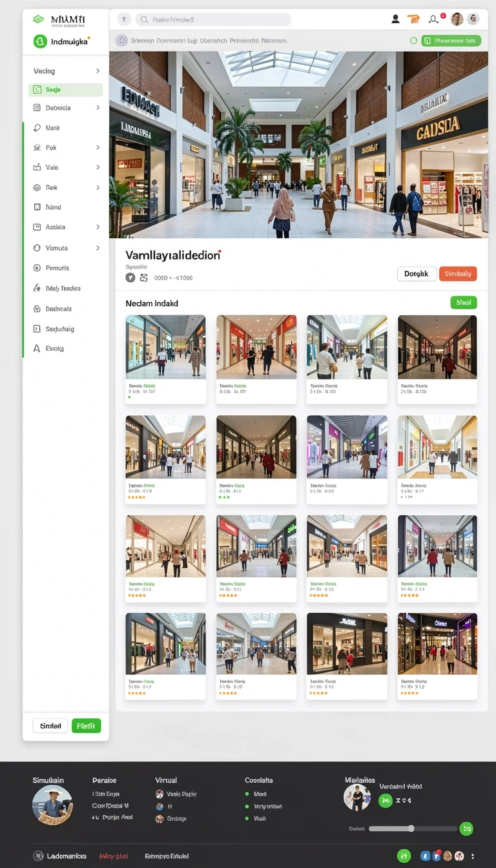Click the female avatar in top bar
The width and height of the screenshot is (496, 868).
click(x=457, y=19)
